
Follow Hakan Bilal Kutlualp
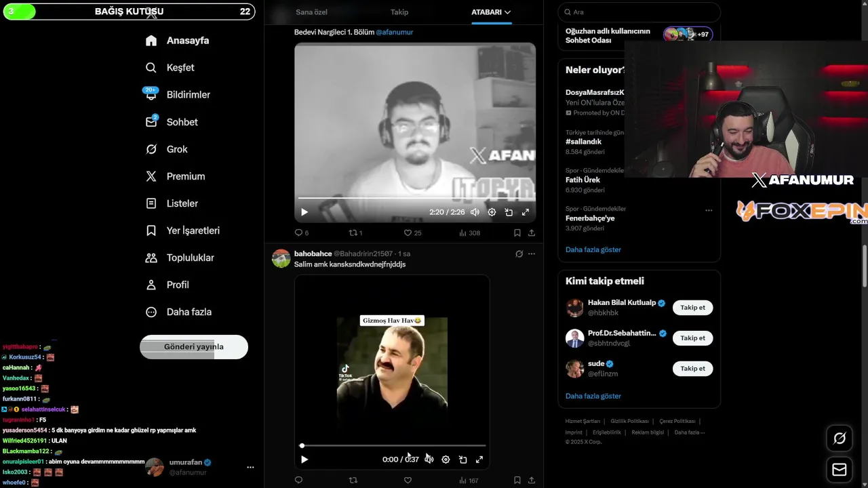point(692,308)
